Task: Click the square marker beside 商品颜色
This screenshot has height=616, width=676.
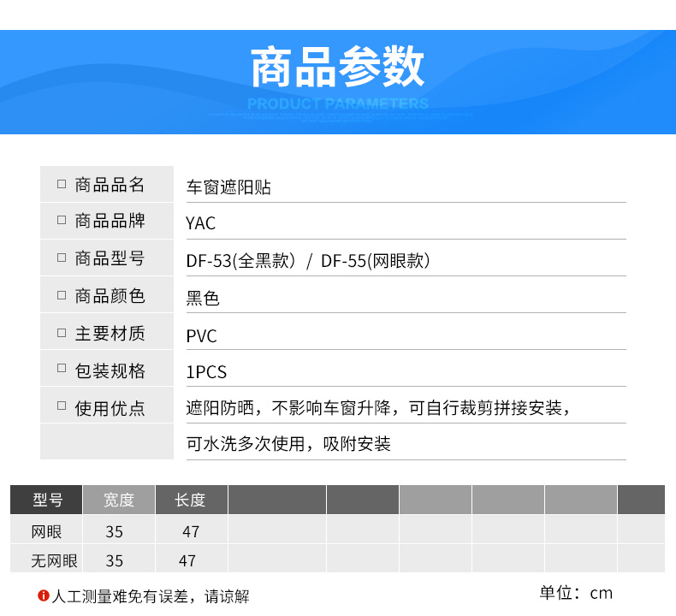Action: point(62,295)
